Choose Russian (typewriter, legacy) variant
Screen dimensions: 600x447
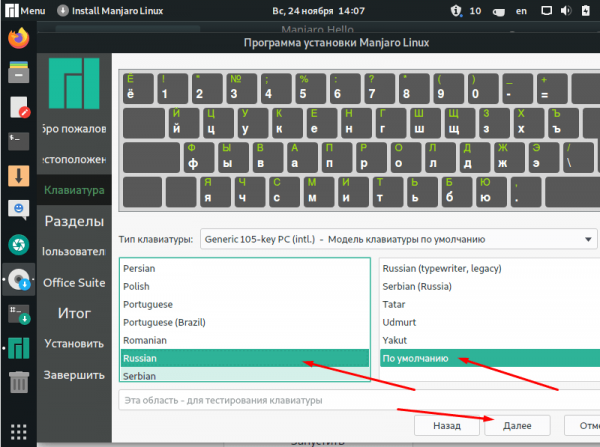[x=490, y=268]
